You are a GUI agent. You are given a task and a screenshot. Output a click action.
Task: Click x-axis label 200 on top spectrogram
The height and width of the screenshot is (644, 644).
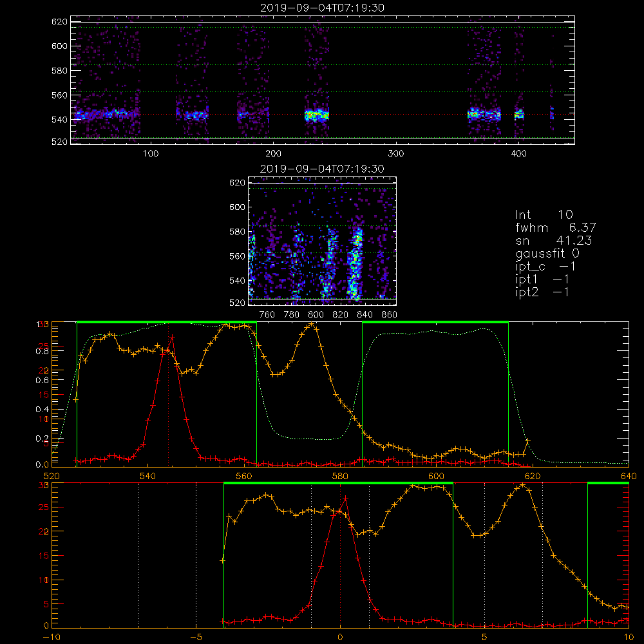coord(273,154)
